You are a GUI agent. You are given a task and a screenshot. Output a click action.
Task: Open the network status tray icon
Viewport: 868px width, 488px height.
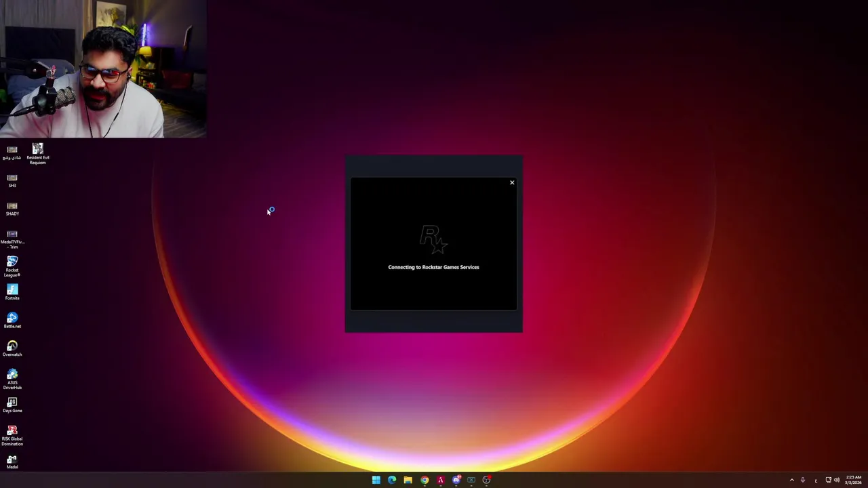[x=828, y=480]
